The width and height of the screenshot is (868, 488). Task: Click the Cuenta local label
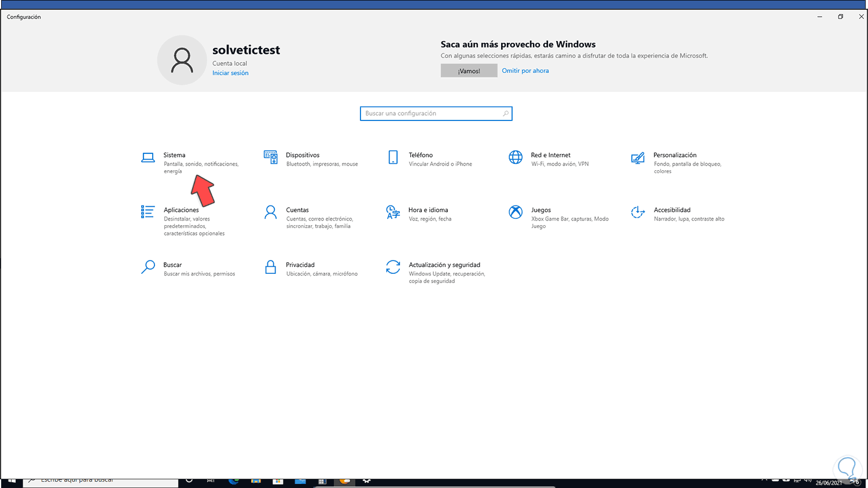point(230,64)
